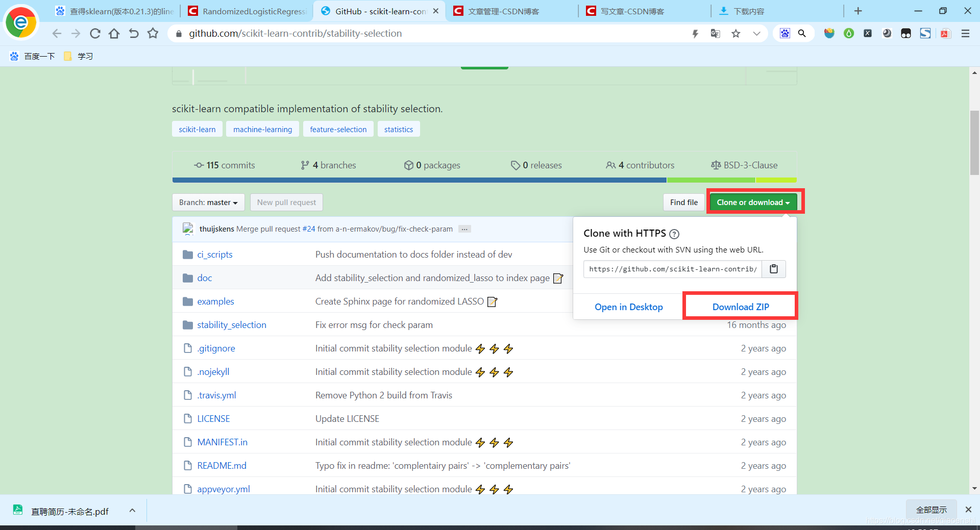The height and width of the screenshot is (530, 980).
Task: Click the red PDF extension icon
Action: [x=946, y=34]
